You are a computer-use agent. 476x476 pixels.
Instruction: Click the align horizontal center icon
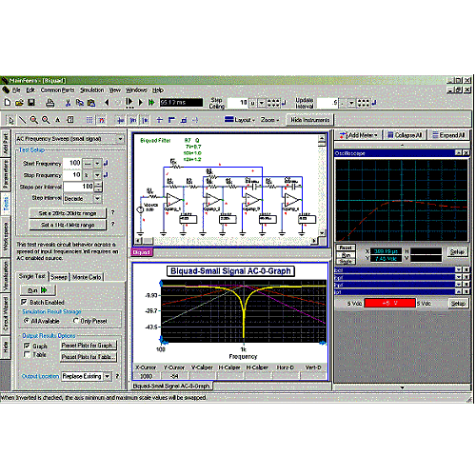point(159,120)
